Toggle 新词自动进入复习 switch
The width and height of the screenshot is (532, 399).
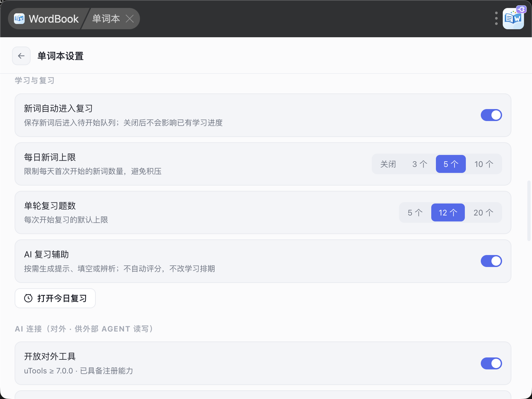click(x=491, y=115)
